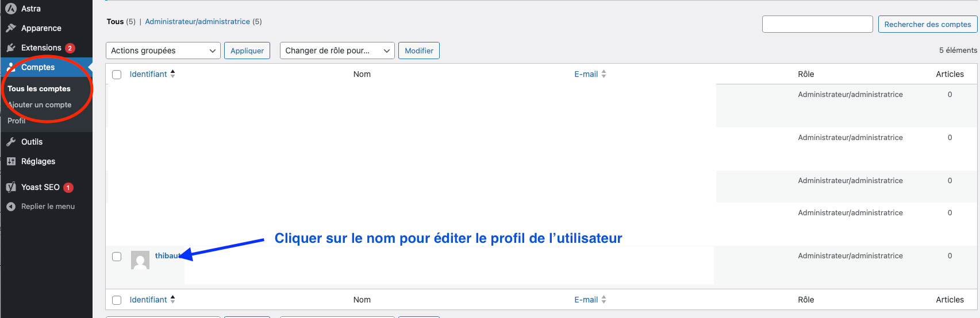Viewport: 980px width, 318px height.
Task: Click the Extensions plugin icon
Action: [x=10, y=48]
